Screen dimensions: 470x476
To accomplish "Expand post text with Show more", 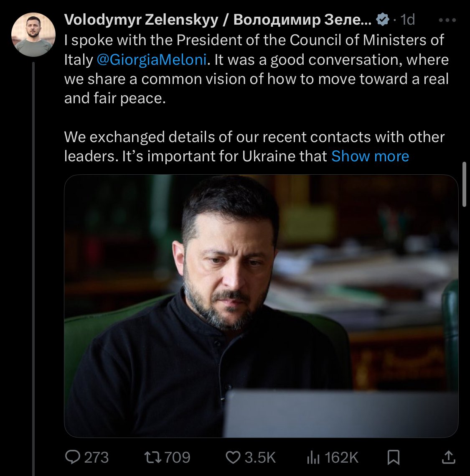I will pos(370,156).
